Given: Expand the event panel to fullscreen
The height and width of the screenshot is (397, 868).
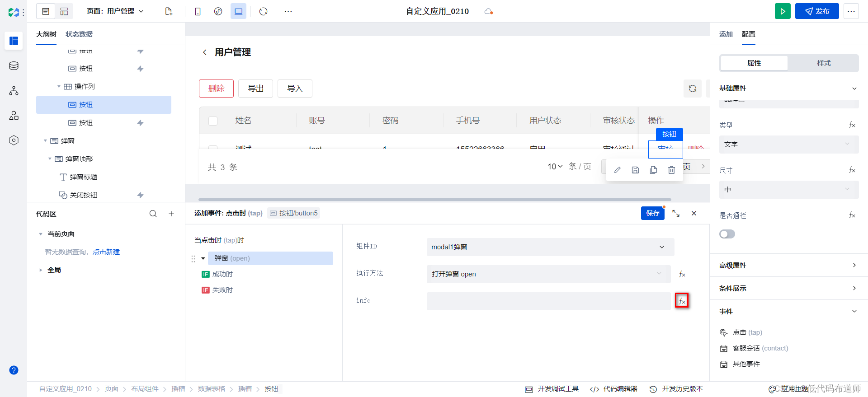Looking at the screenshot, I should pyautogui.click(x=676, y=213).
